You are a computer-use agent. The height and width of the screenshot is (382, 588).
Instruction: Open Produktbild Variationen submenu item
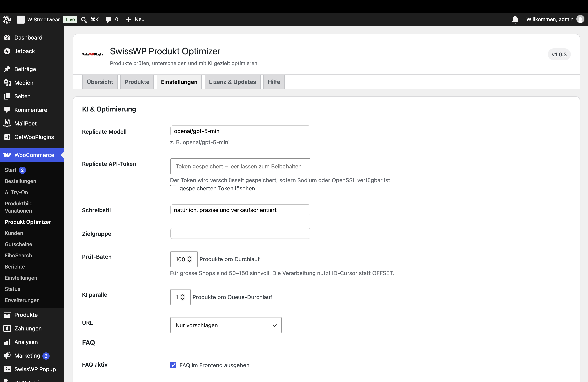(x=19, y=207)
